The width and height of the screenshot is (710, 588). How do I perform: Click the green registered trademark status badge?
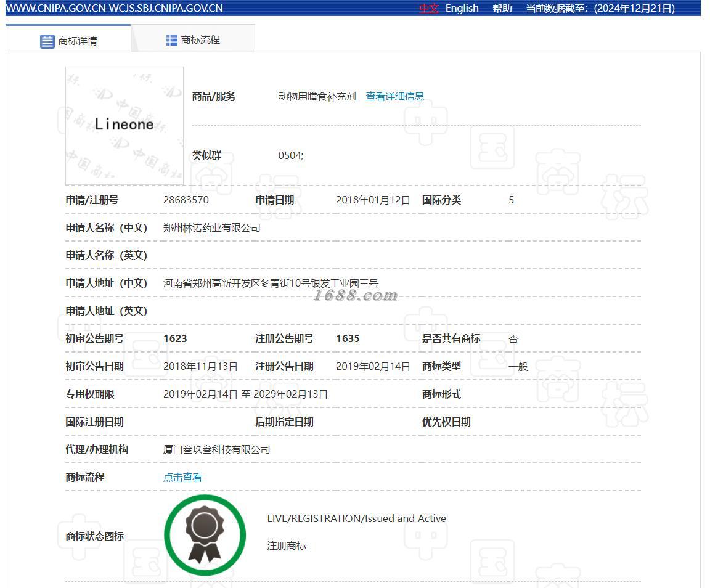tap(205, 535)
